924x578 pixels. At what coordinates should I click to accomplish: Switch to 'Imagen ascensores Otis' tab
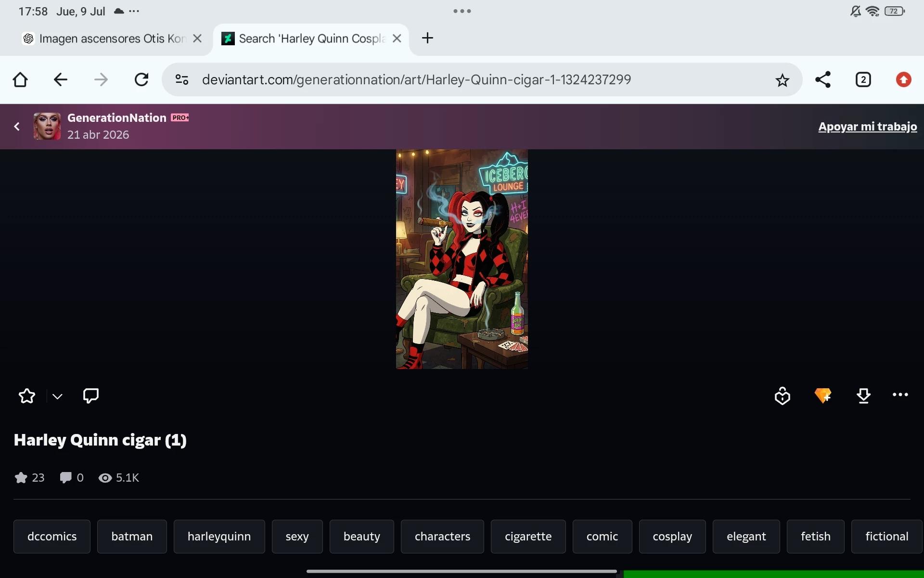[x=107, y=39]
